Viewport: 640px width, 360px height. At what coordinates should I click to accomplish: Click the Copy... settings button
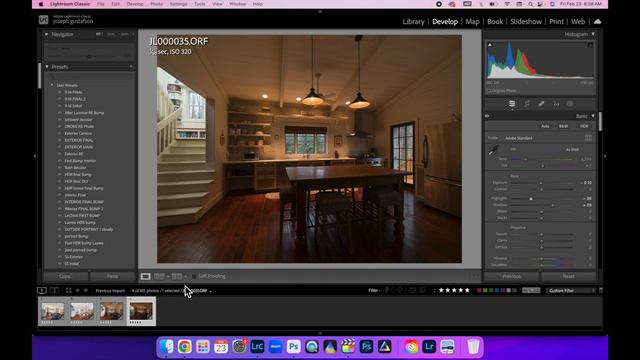click(x=66, y=276)
